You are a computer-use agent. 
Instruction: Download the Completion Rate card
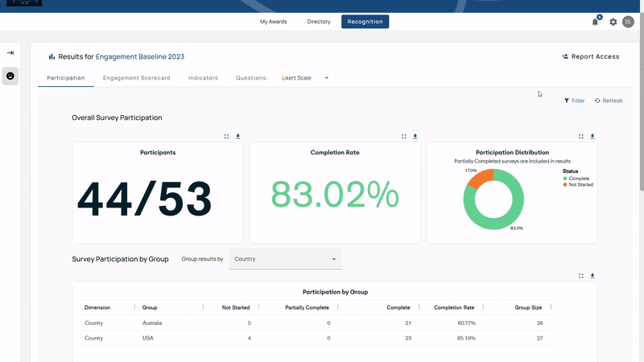pyautogui.click(x=415, y=136)
